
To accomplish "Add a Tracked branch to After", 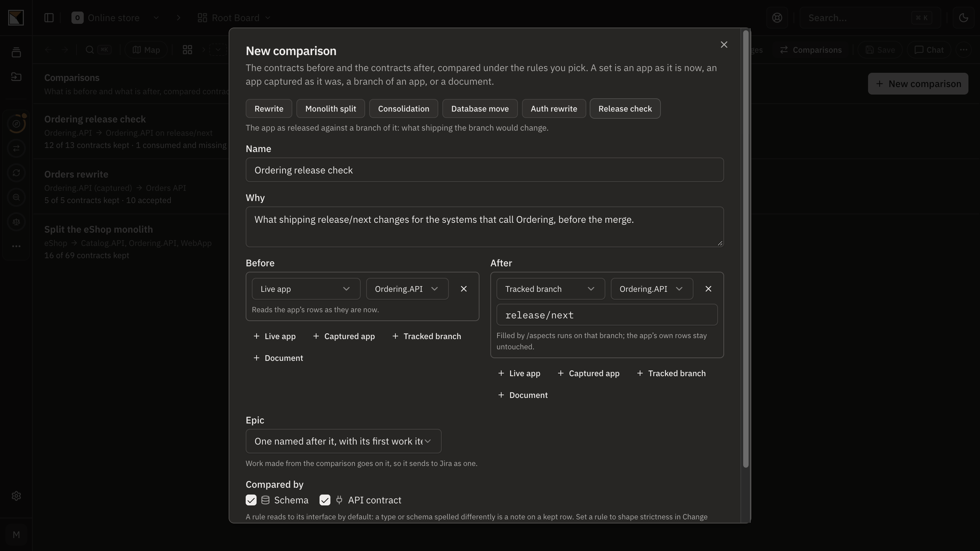I will click(671, 373).
